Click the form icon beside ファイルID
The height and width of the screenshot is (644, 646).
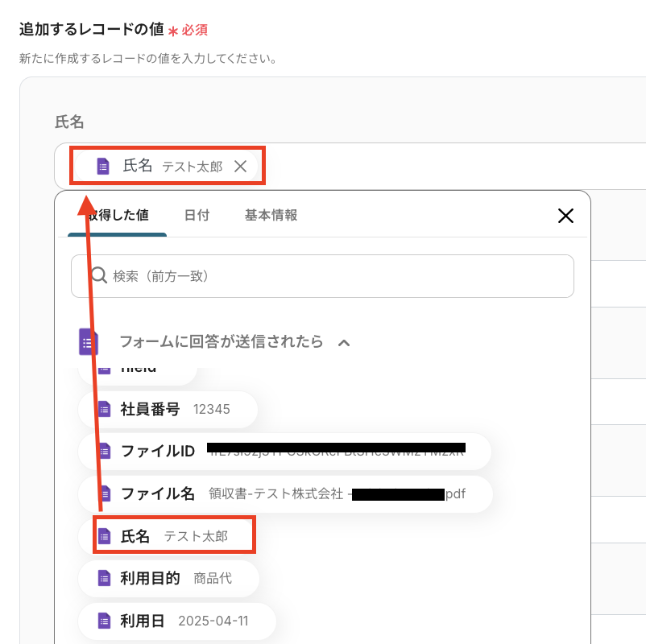[104, 451]
